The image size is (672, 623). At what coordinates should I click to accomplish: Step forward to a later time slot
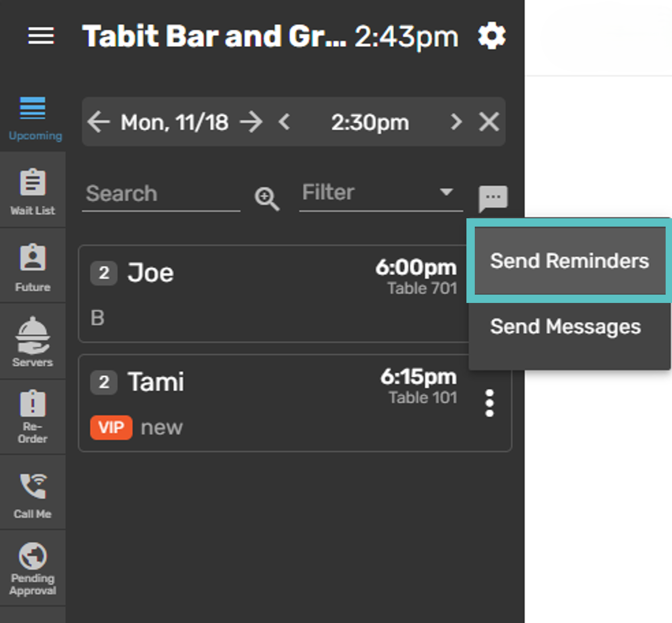pos(456,122)
